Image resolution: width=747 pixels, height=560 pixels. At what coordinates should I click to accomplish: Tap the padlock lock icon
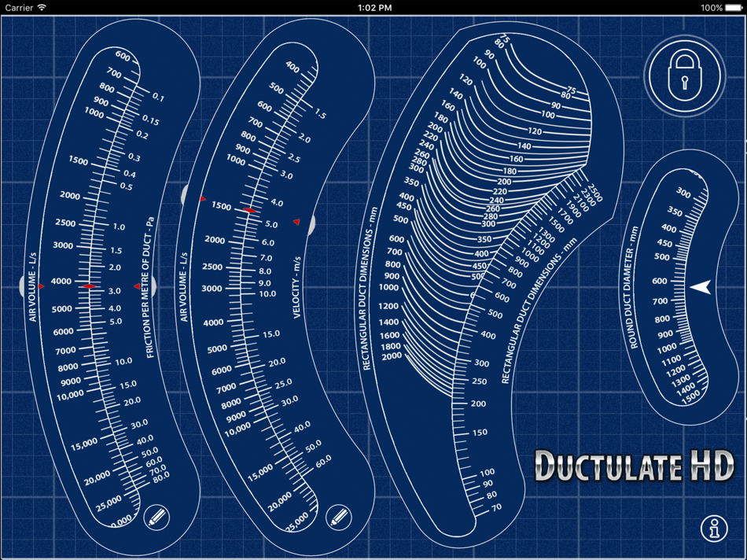coord(685,76)
